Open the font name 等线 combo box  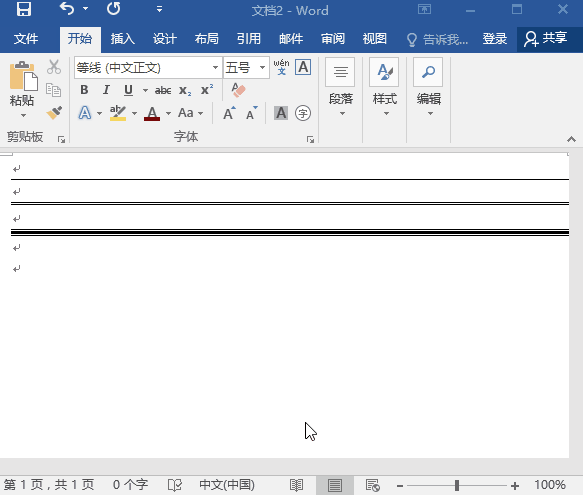tap(148, 68)
